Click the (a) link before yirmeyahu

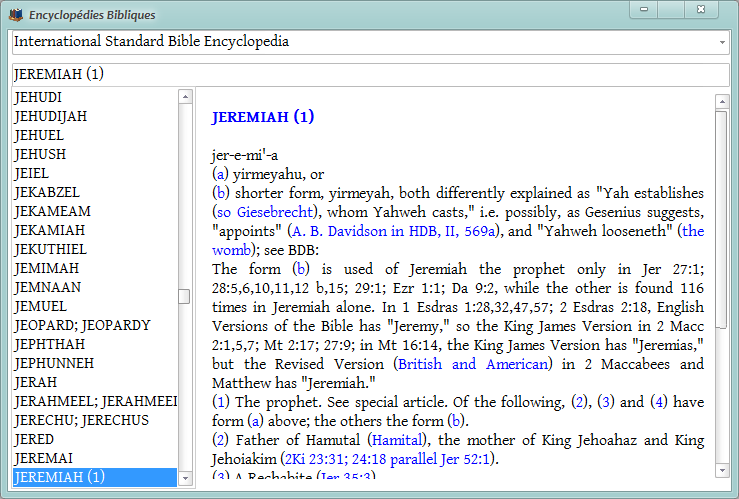click(x=220, y=174)
